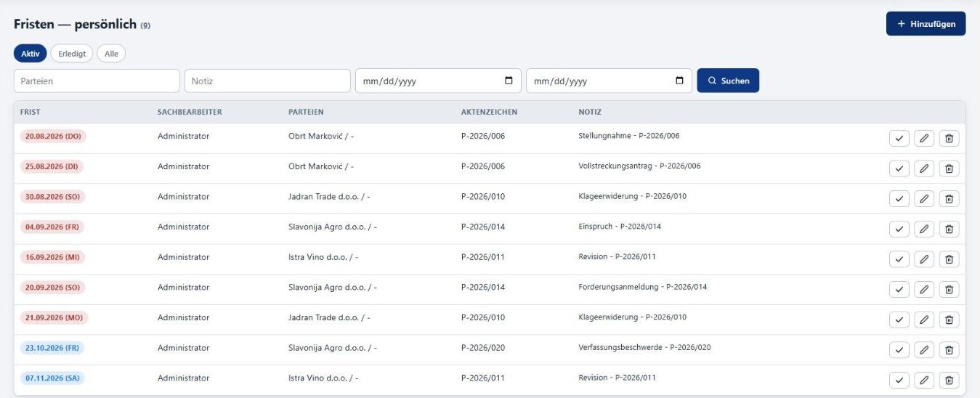The width and height of the screenshot is (980, 398).
Task: Select the 20.09.2026 (SO) date badge
Action: click(x=53, y=287)
